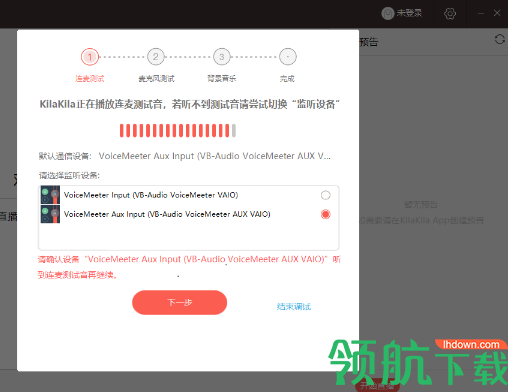The height and width of the screenshot is (392, 508).
Task: Click the 麦克风测试 step label
Action: (x=156, y=79)
